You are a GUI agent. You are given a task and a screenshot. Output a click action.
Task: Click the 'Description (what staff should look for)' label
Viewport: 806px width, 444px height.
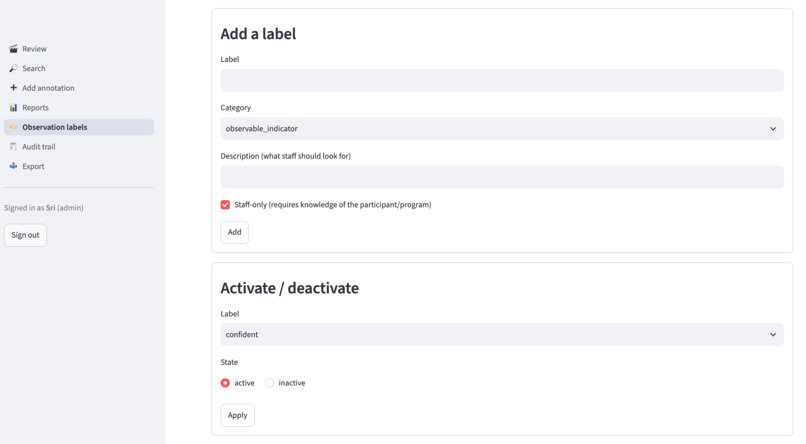coord(285,156)
